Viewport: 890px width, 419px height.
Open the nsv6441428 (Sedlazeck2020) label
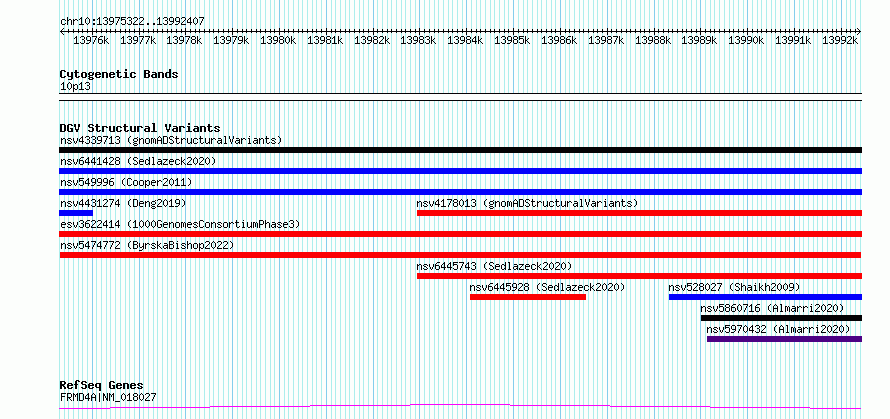click(x=138, y=161)
